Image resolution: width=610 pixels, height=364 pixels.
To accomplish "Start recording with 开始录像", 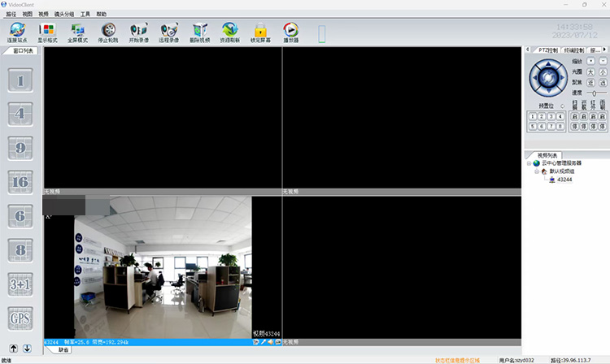I will click(139, 31).
